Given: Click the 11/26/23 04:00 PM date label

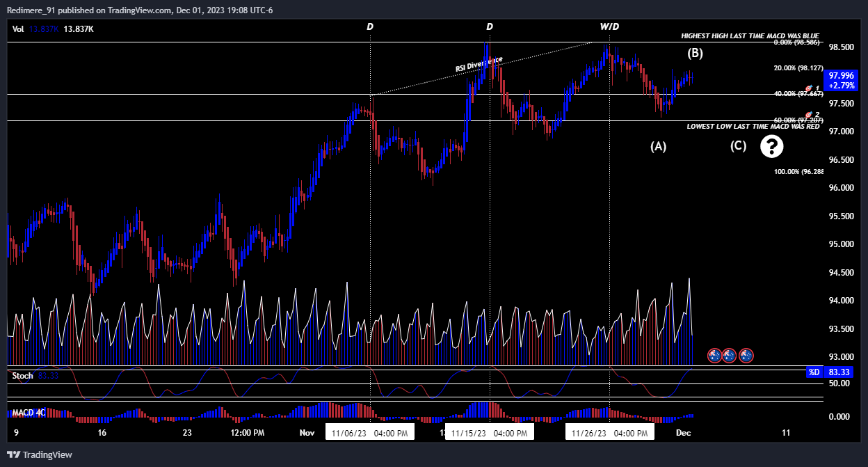Looking at the screenshot, I should coord(610,433).
